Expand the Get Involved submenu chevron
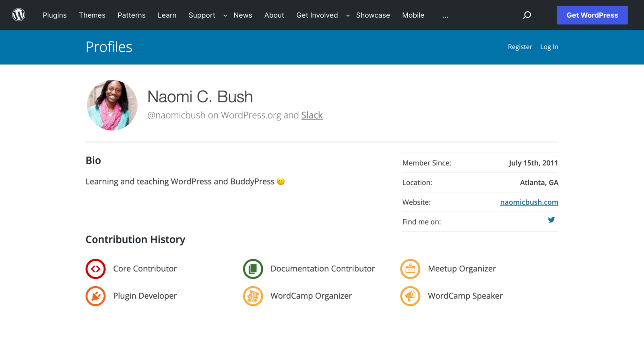 [348, 16]
